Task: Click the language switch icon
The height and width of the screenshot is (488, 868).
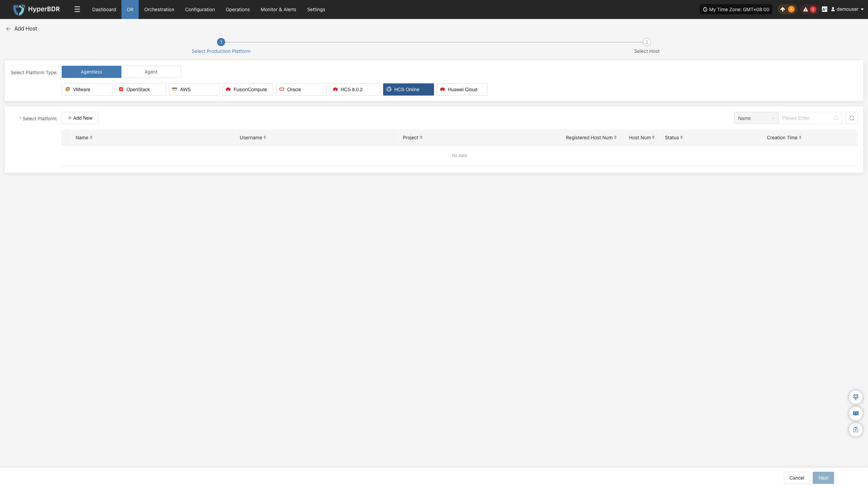Action: pos(825,9)
